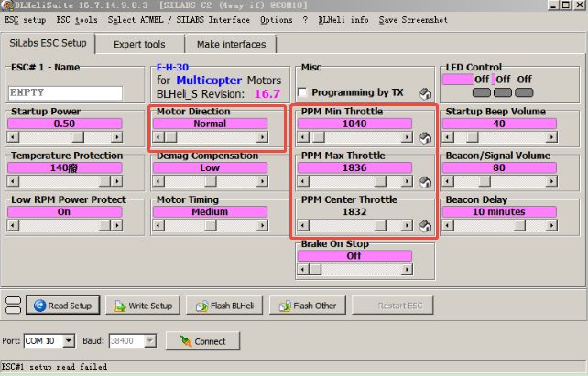Click the Flash BLHeli button
Viewport: 588px width, 376px height.
224,306
